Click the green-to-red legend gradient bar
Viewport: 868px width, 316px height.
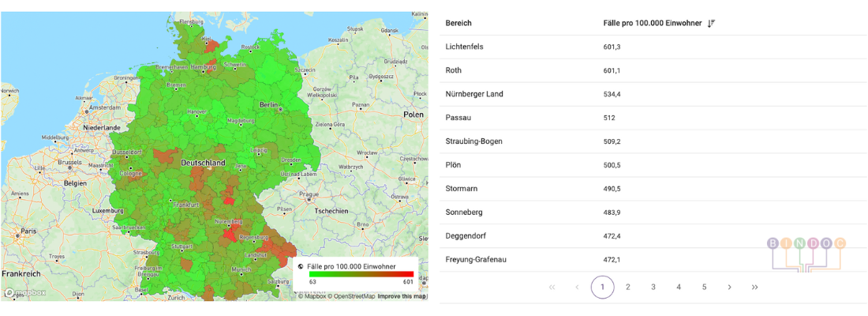361,273
